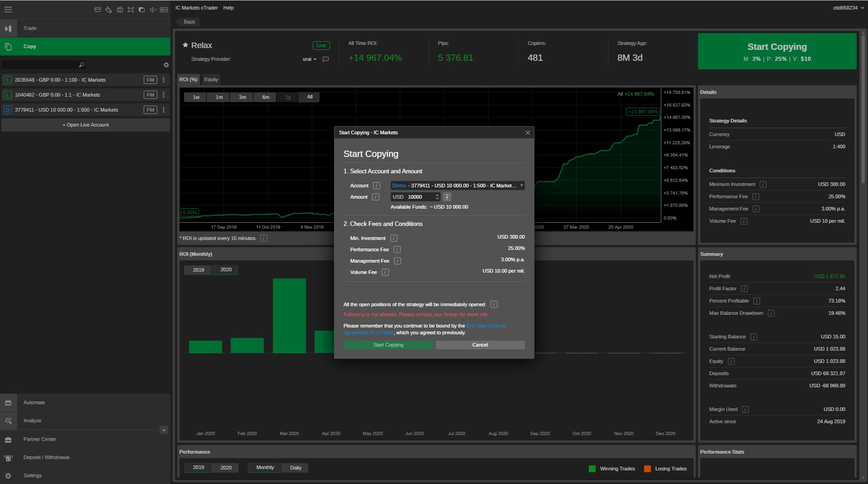
Task: Click Min. Investment info icon in dialog
Action: (x=393, y=238)
